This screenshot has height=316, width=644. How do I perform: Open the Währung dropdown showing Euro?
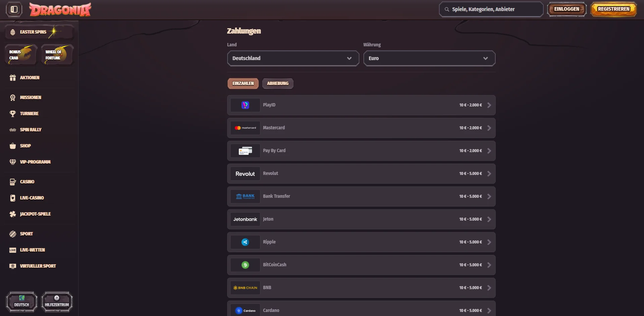click(429, 58)
